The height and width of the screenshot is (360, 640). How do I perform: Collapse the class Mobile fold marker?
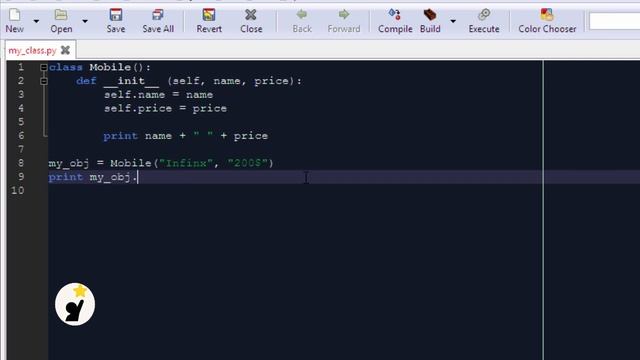pos(44,67)
